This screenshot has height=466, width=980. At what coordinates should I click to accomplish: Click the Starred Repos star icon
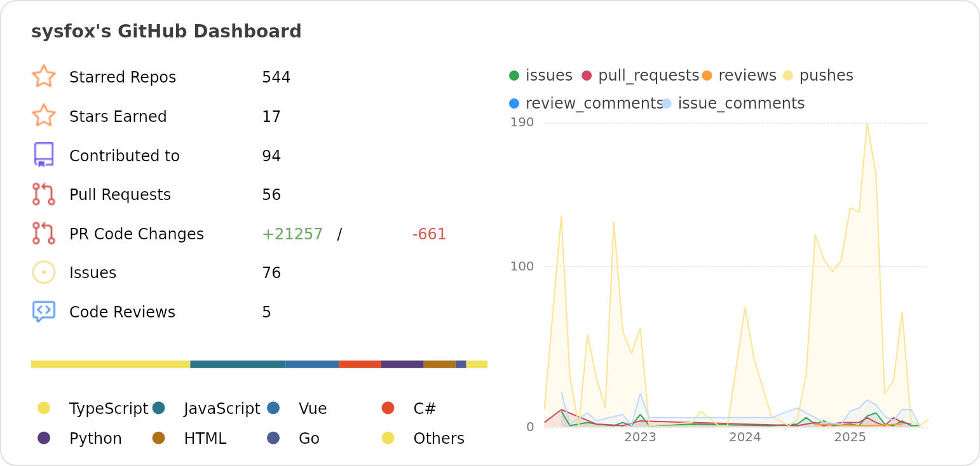tap(43, 77)
